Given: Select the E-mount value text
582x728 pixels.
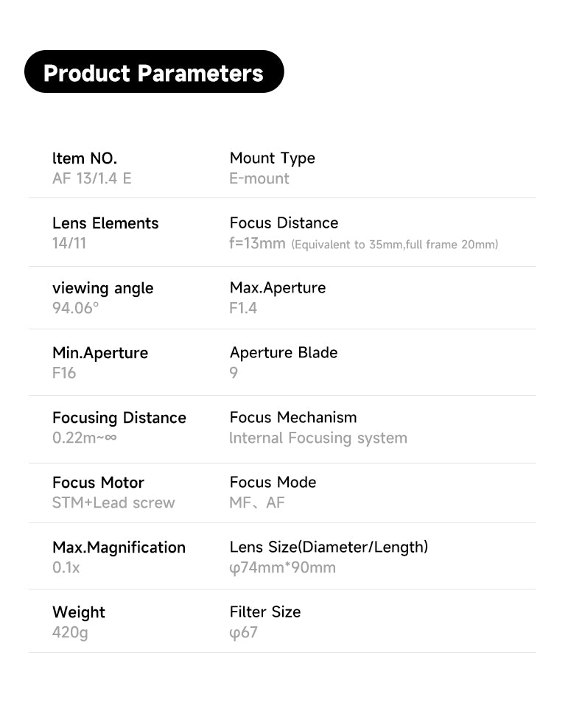Looking at the screenshot, I should coord(259,178).
